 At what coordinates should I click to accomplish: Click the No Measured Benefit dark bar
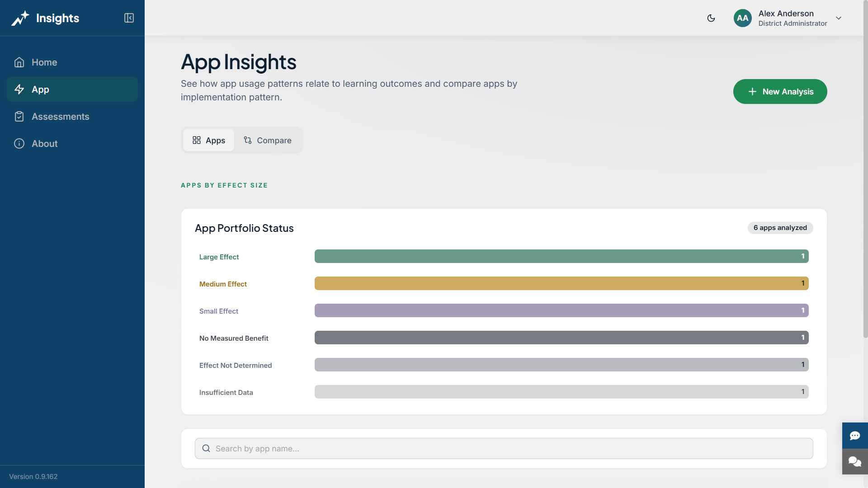click(561, 338)
